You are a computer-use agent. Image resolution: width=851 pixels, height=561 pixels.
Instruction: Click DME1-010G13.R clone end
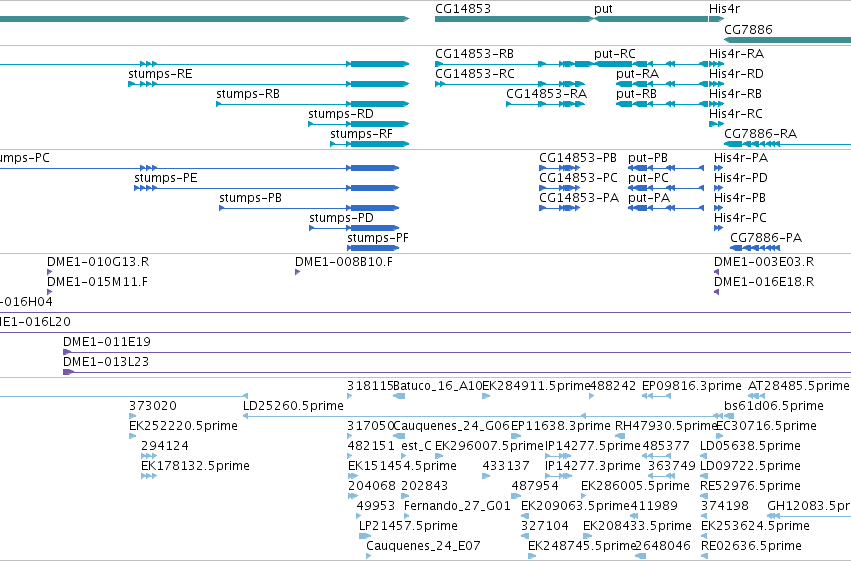coord(98,262)
